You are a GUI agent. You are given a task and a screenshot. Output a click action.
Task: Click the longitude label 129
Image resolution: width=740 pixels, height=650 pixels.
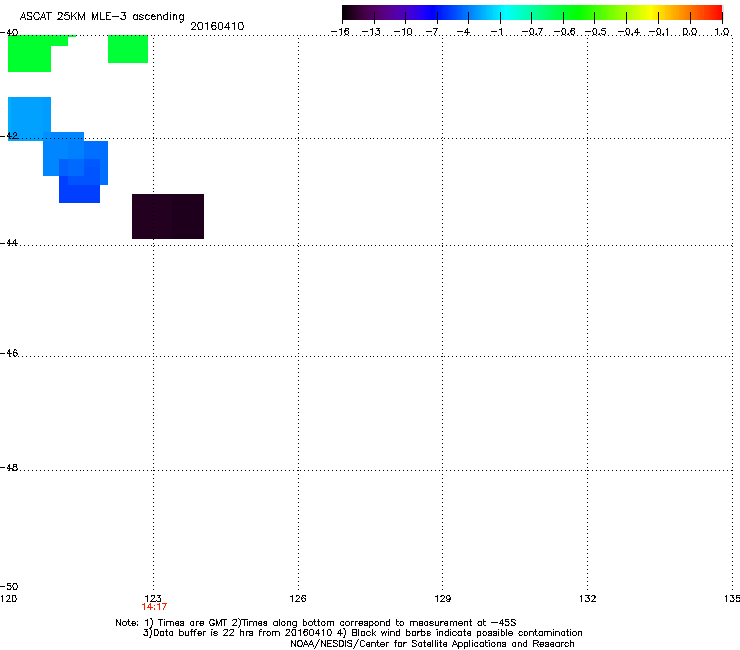443,599
